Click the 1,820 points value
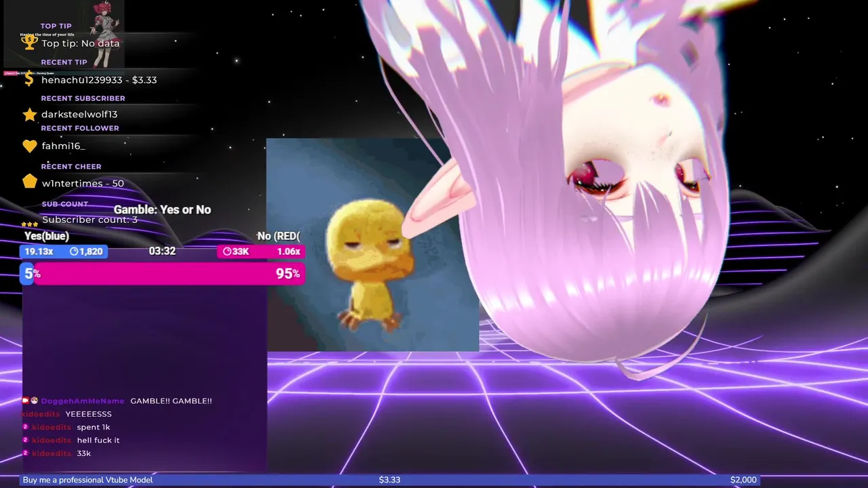The image size is (868, 488). tap(91, 251)
